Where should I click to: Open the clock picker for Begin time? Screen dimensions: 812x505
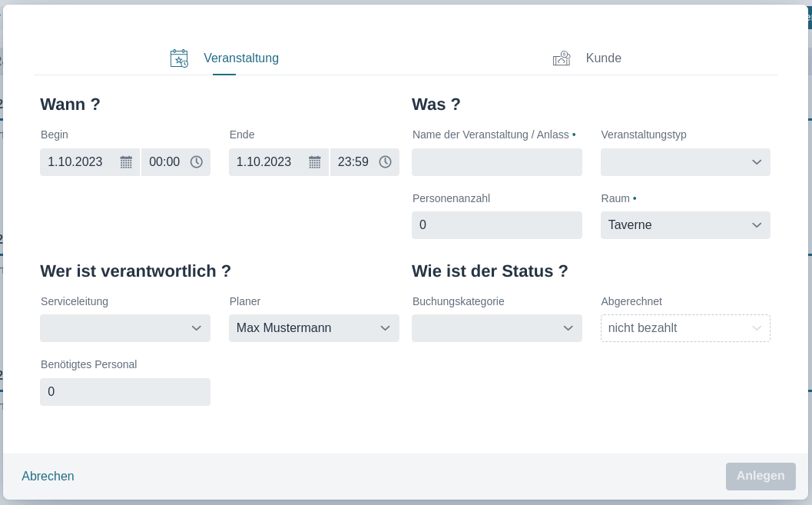(x=196, y=162)
